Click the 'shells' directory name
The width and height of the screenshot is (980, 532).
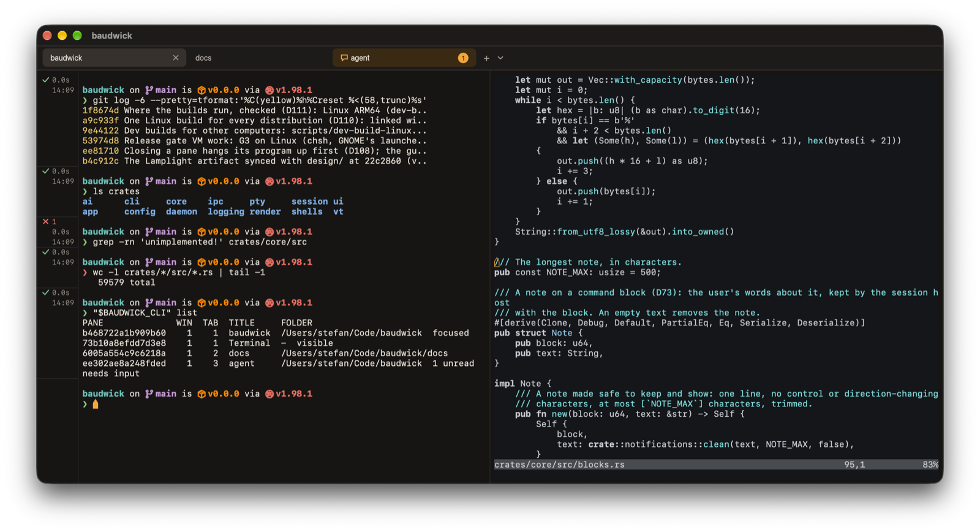(x=307, y=211)
